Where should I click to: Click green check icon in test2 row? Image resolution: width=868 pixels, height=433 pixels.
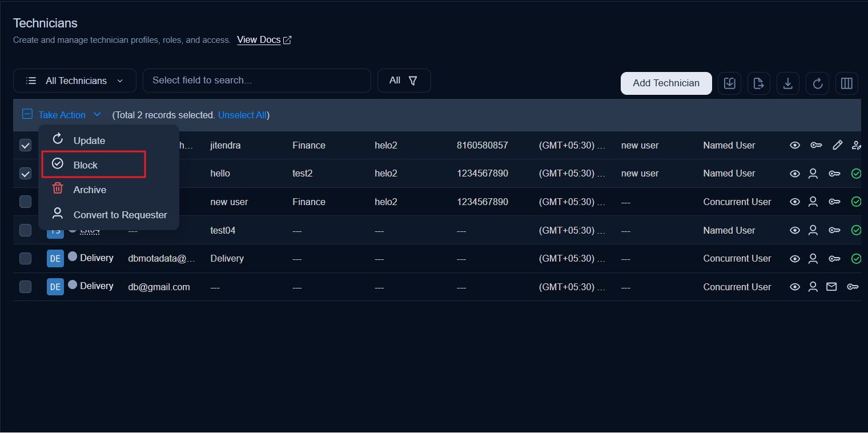point(856,174)
